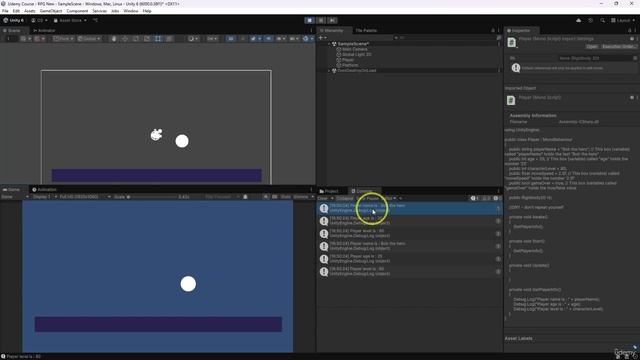Image resolution: width=640 pixels, height=360 pixels.
Task: Select Player object in Hierarchy
Action: [x=348, y=60]
